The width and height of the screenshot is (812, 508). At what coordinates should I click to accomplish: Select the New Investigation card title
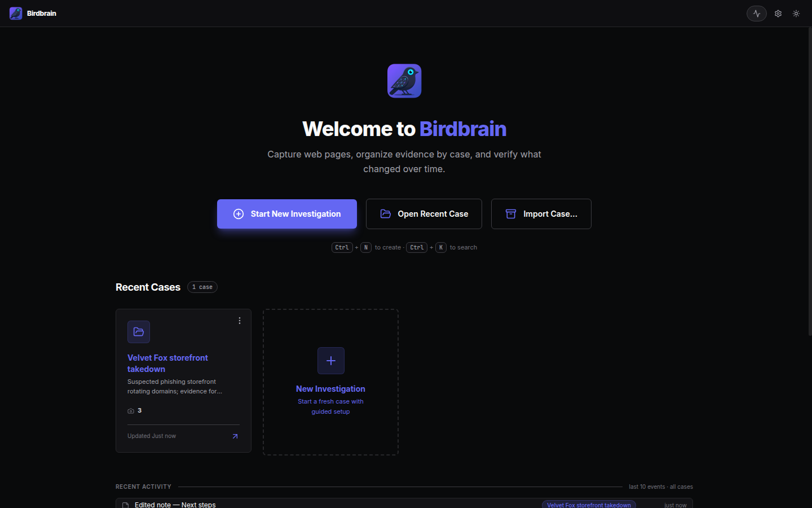point(330,389)
